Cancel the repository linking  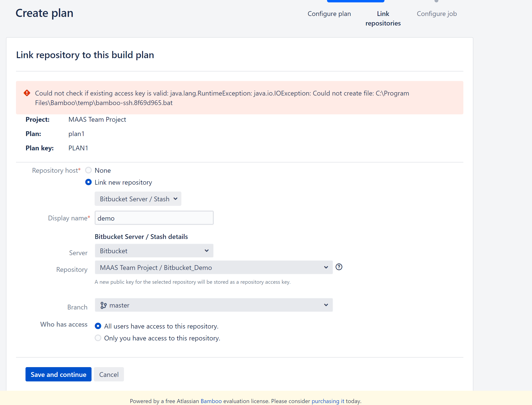click(109, 374)
